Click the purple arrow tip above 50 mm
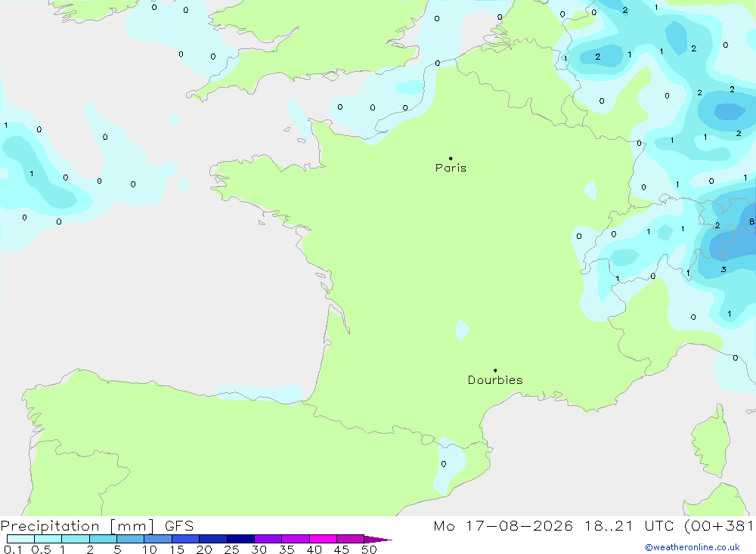Viewport: 756px width, 554px height. point(378,539)
